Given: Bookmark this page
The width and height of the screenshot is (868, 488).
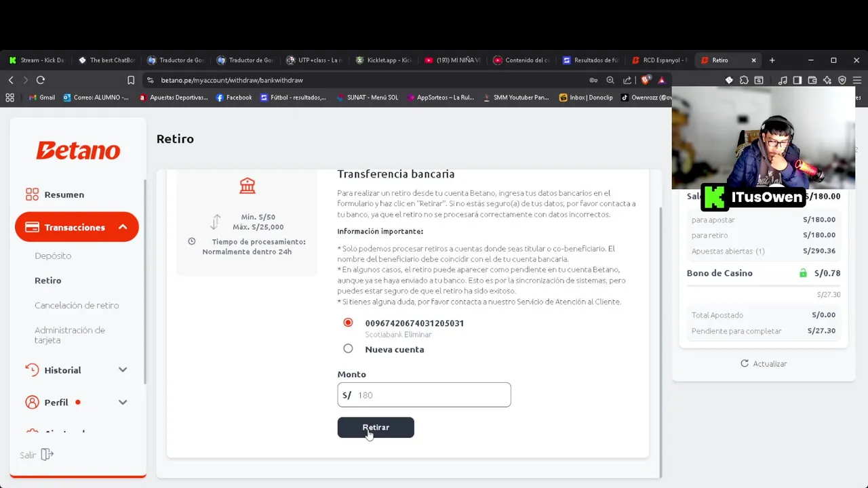Looking at the screenshot, I should (131, 80).
